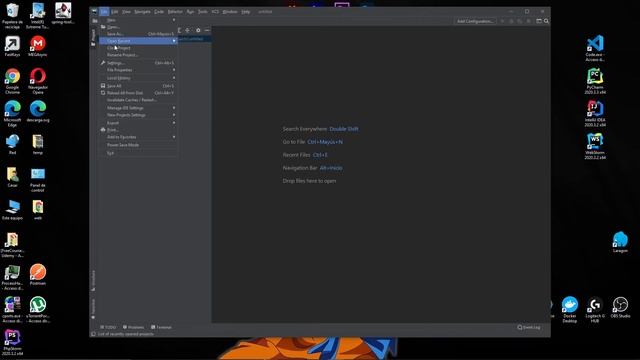Expand New Projects Settings submenu
640x360 pixels.
tap(138, 115)
